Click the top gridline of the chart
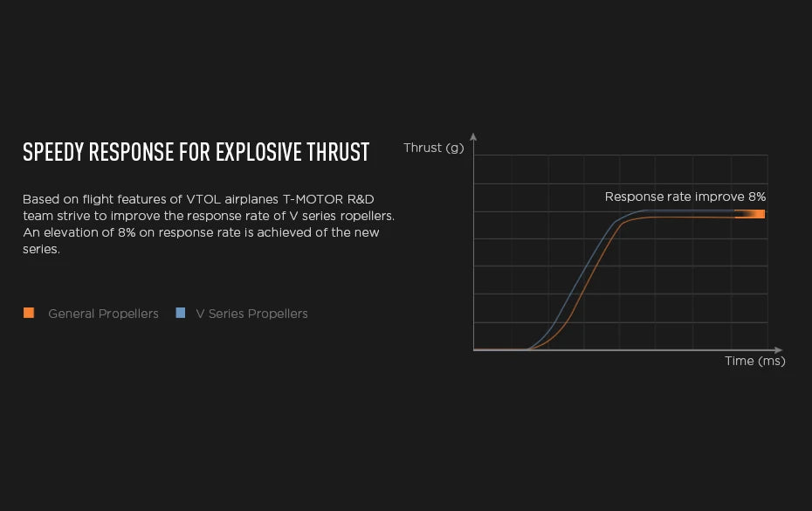The width and height of the screenshot is (812, 511). [x=620, y=156]
